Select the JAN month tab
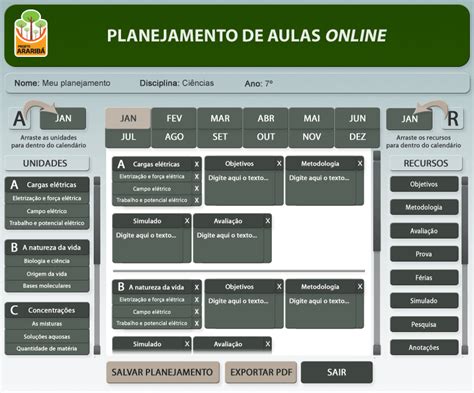 coord(128,118)
